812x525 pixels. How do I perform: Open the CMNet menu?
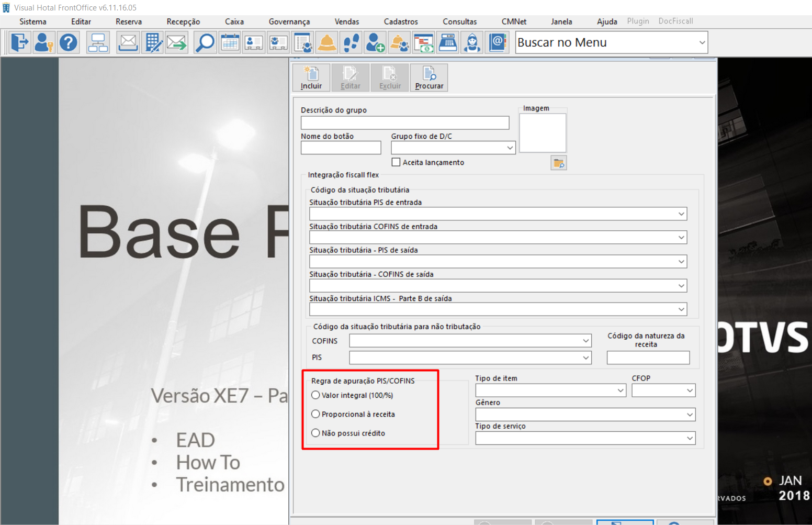(514, 21)
